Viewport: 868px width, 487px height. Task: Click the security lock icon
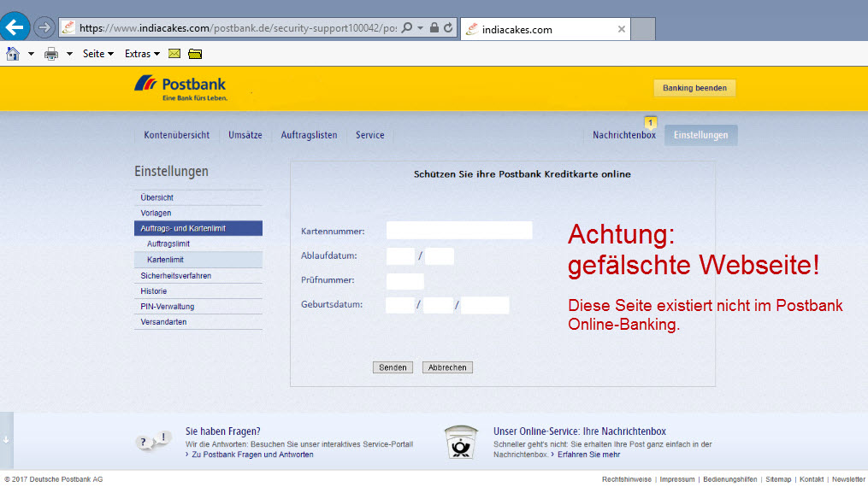(434, 27)
